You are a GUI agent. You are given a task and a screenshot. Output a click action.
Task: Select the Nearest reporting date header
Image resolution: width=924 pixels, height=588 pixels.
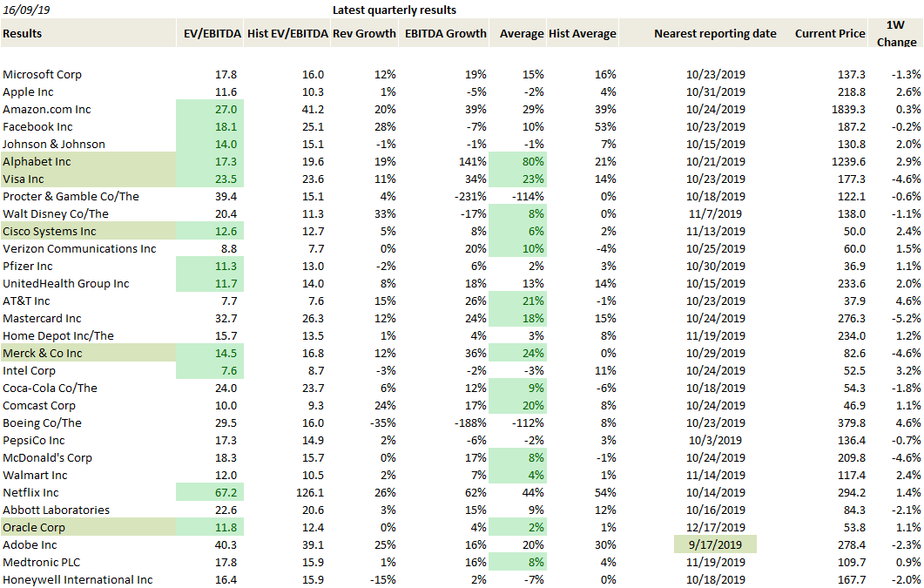click(x=715, y=34)
